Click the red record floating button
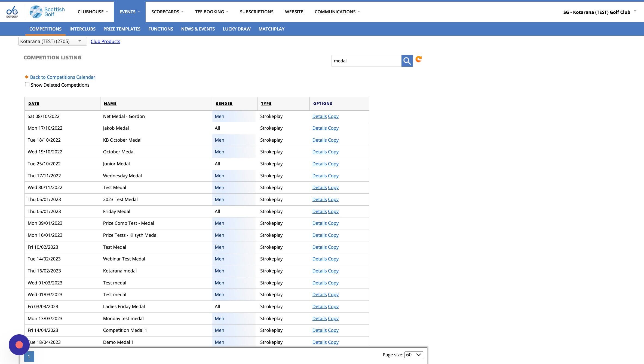The width and height of the screenshot is (644, 364). (x=19, y=345)
